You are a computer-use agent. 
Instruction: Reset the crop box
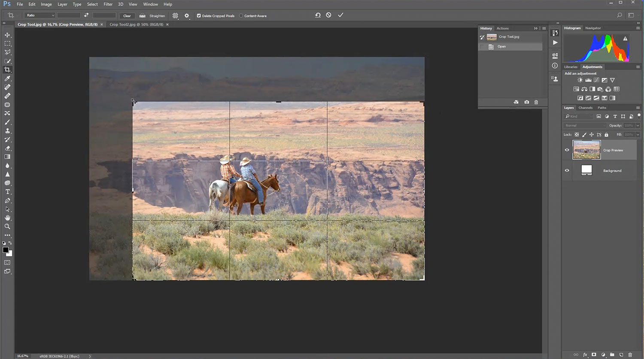[x=318, y=15]
